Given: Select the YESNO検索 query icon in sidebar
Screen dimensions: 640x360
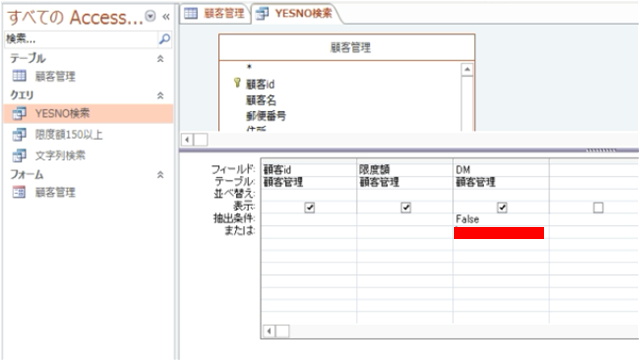Looking at the screenshot, I should tap(19, 113).
